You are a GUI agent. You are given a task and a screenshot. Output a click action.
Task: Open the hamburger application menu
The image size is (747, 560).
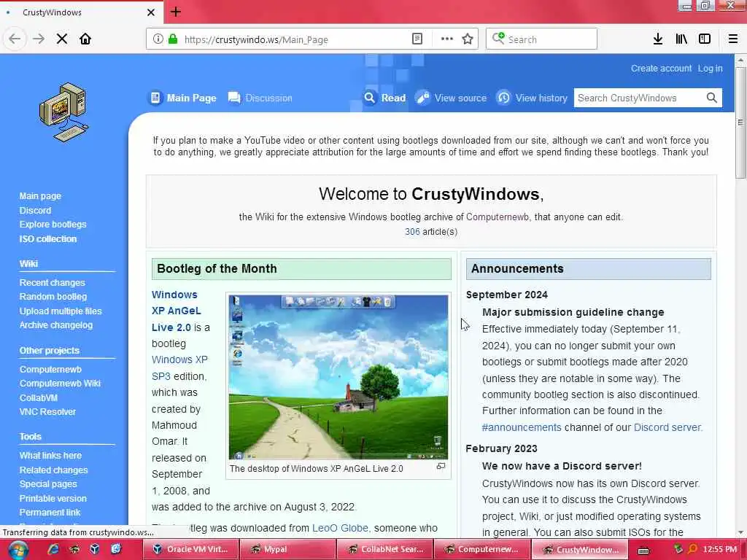(733, 39)
